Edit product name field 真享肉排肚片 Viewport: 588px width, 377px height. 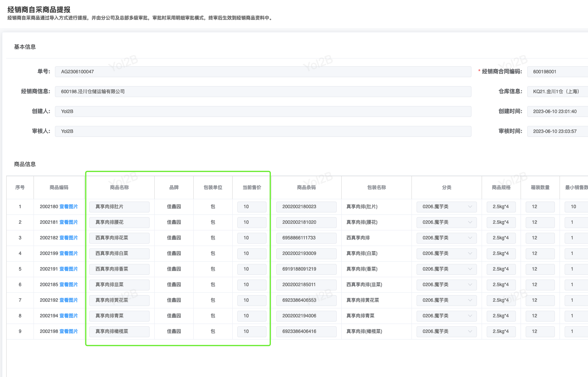pyautogui.click(x=119, y=207)
